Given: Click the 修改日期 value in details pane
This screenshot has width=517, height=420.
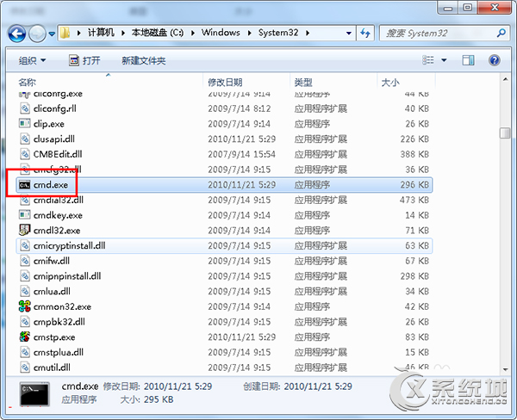Looking at the screenshot, I should tap(178, 386).
